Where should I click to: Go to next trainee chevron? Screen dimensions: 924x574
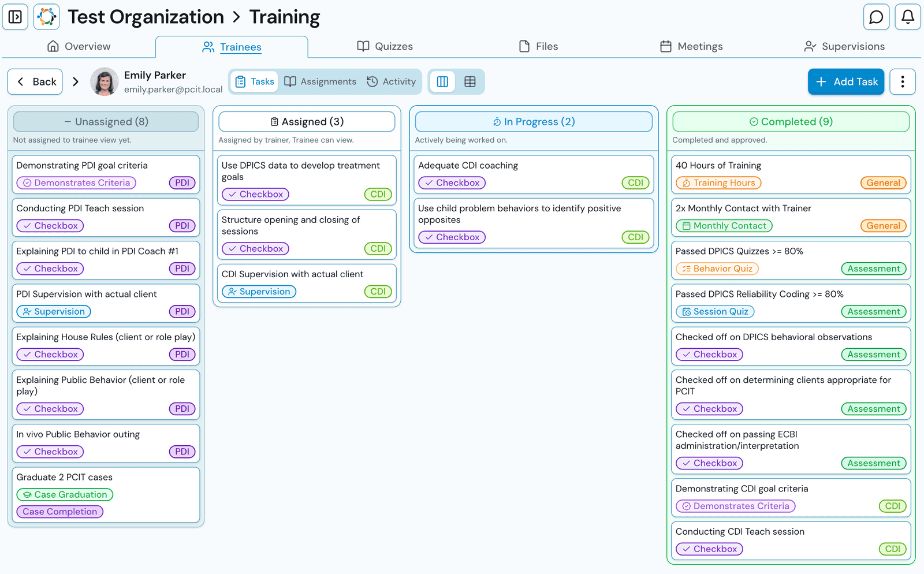point(75,81)
